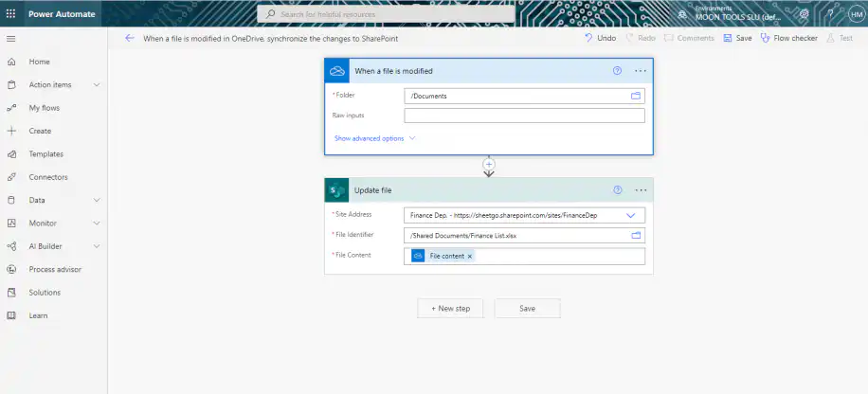Viewport: 868px width, 394px height.
Task: Click the Raw inputs field
Action: point(524,116)
